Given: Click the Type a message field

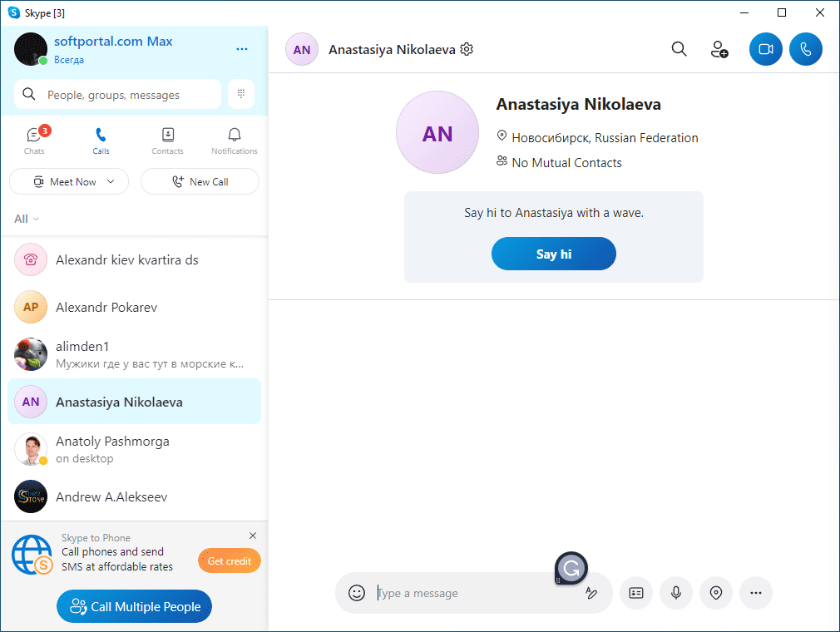Looking at the screenshot, I should click(477, 593).
